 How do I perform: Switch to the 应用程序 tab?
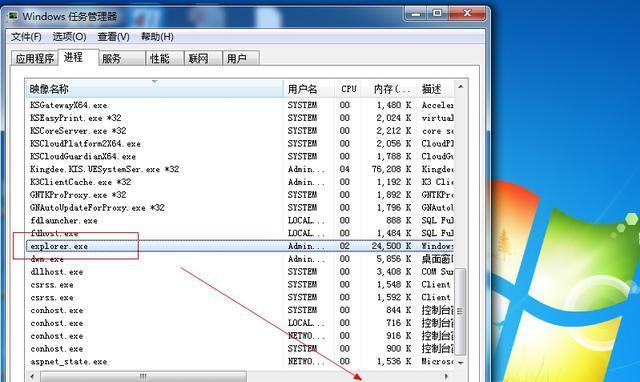pos(35,58)
